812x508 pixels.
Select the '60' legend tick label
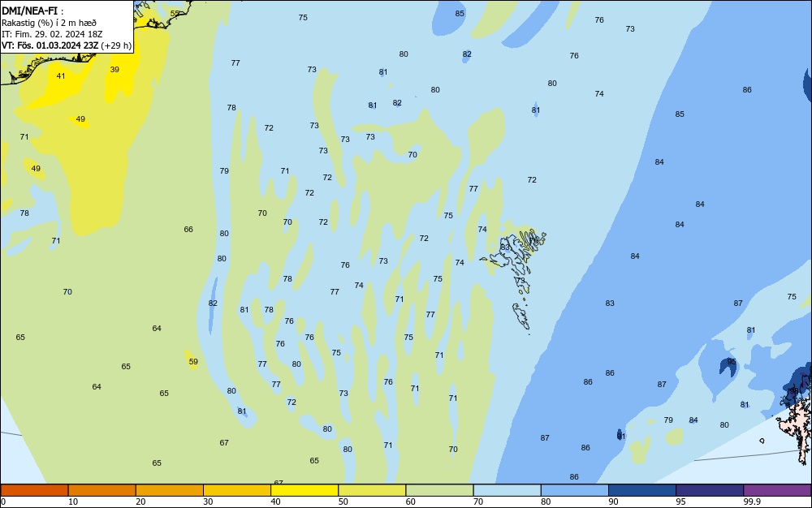[411, 502]
